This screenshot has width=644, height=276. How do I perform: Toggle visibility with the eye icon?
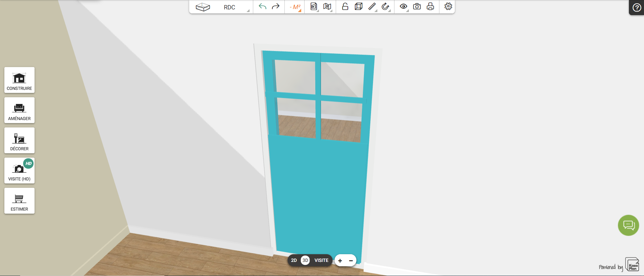coord(404,7)
